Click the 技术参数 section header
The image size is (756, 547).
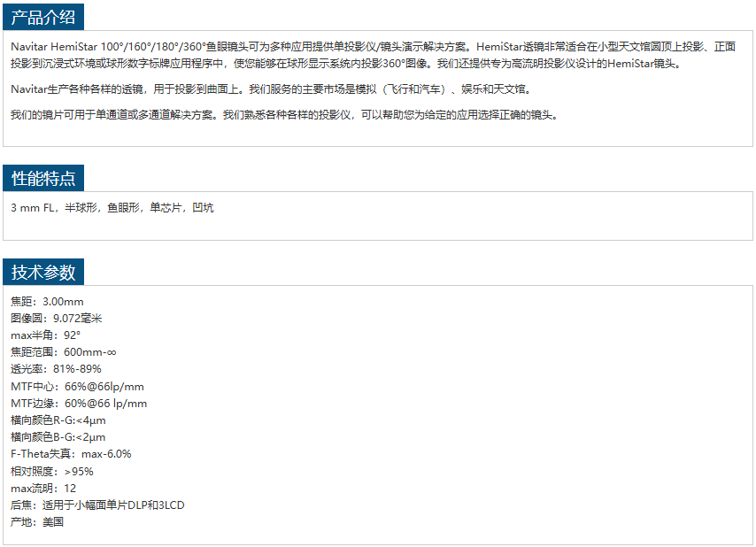coord(43,272)
